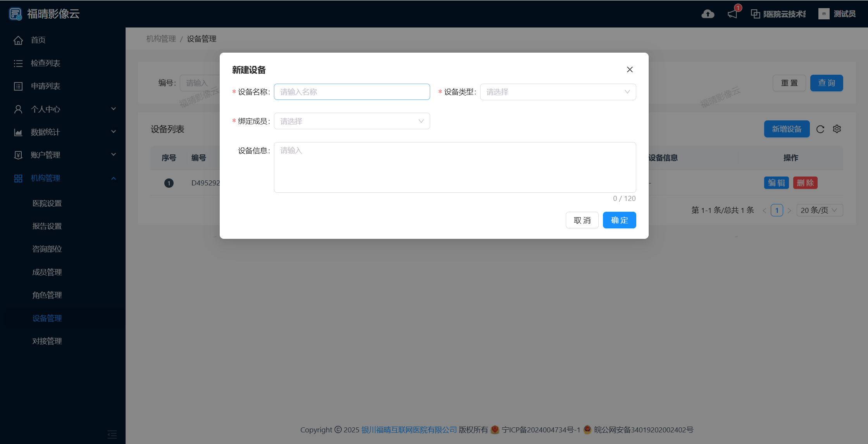This screenshot has width=868, height=444.
Task: Click the 首页 home icon in the sidebar
Action: click(x=18, y=40)
